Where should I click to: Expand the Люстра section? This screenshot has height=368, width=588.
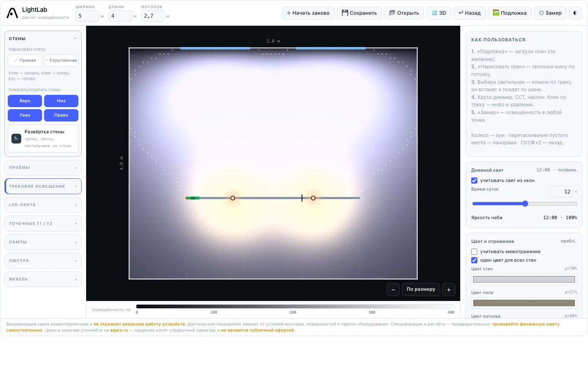point(43,261)
